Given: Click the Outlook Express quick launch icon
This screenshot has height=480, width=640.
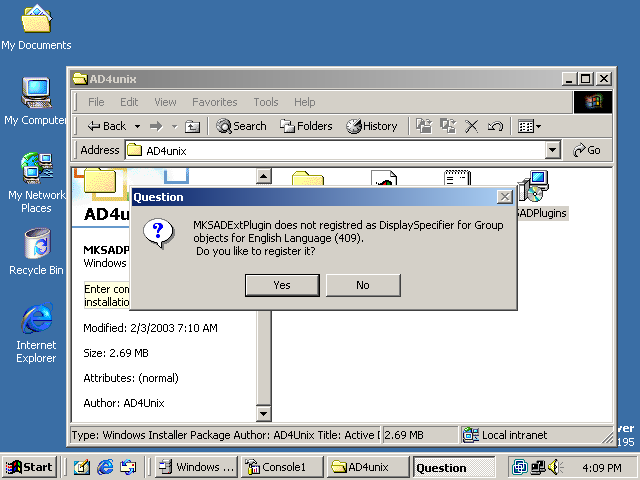Looking at the screenshot, I should click(129, 467).
